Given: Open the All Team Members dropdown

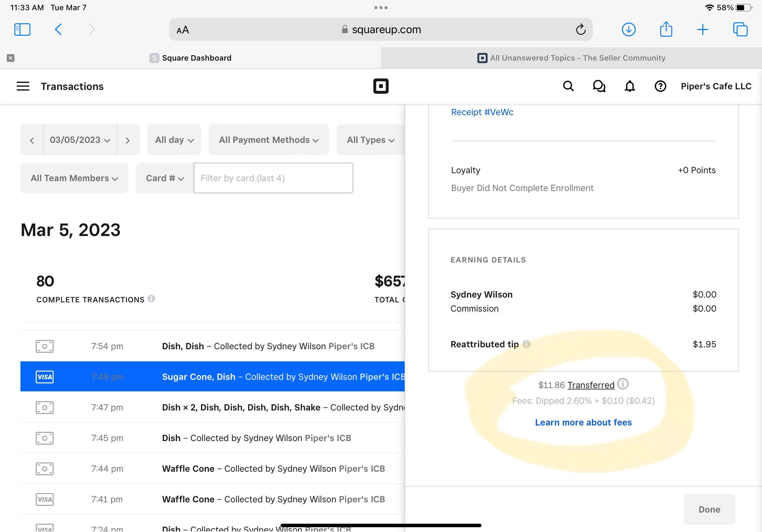Looking at the screenshot, I should coord(74,178).
